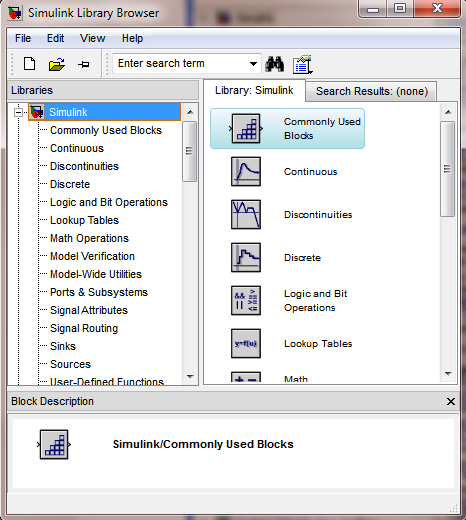Open the Help menu
Viewport: 466px width, 520px height.
132,38
